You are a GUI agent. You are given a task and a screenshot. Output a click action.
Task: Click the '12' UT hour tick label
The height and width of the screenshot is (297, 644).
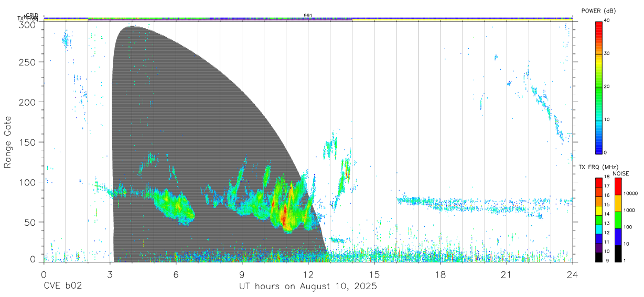(x=308, y=274)
